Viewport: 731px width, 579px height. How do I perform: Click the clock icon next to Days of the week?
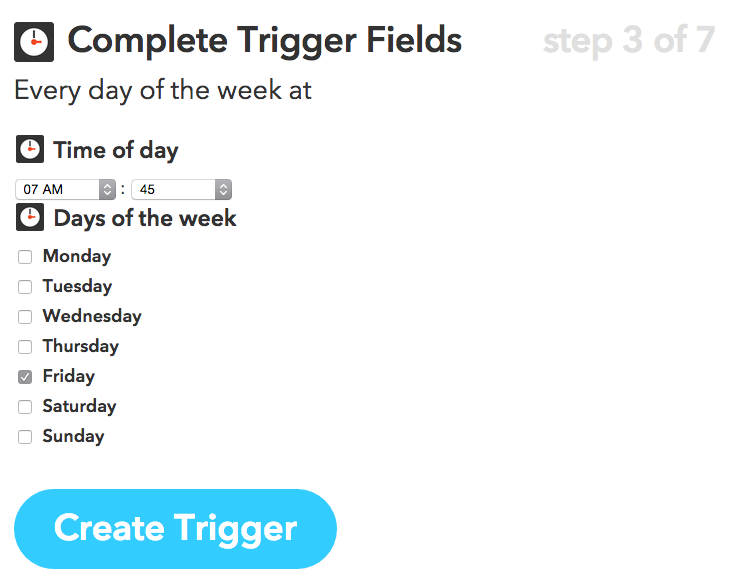(30, 218)
